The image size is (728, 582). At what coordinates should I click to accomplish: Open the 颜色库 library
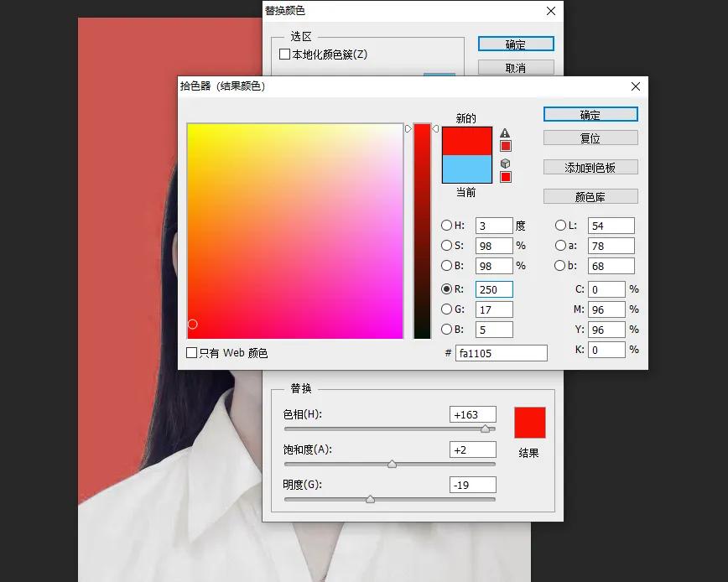(x=590, y=196)
